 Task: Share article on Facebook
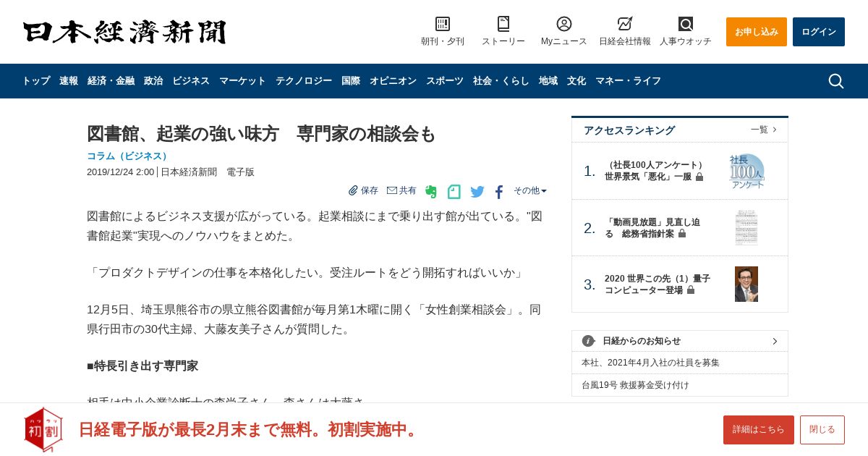[x=499, y=192]
